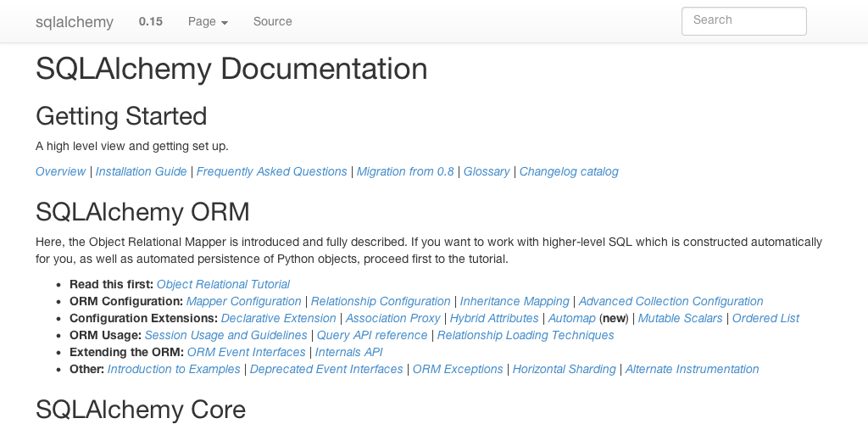Open Relationship Loading Techniques link

526,336
